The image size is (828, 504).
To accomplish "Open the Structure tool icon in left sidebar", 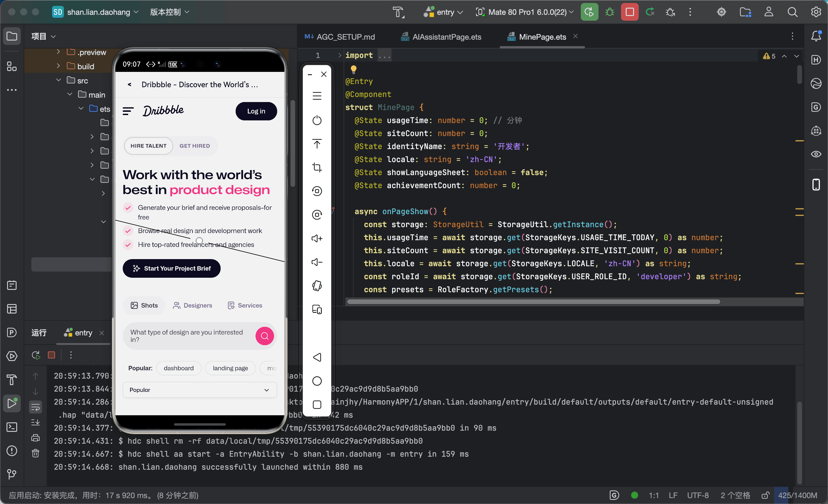I will 12,66.
